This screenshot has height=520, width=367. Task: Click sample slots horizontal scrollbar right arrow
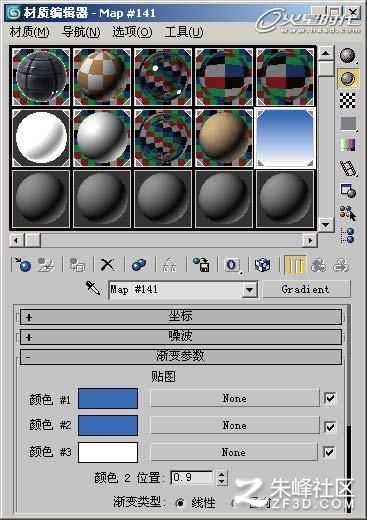[x=310, y=240]
